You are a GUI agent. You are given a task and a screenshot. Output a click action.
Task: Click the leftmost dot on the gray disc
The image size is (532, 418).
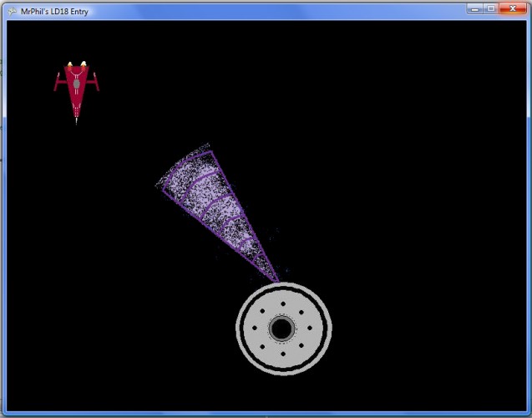pyautogui.click(x=255, y=328)
